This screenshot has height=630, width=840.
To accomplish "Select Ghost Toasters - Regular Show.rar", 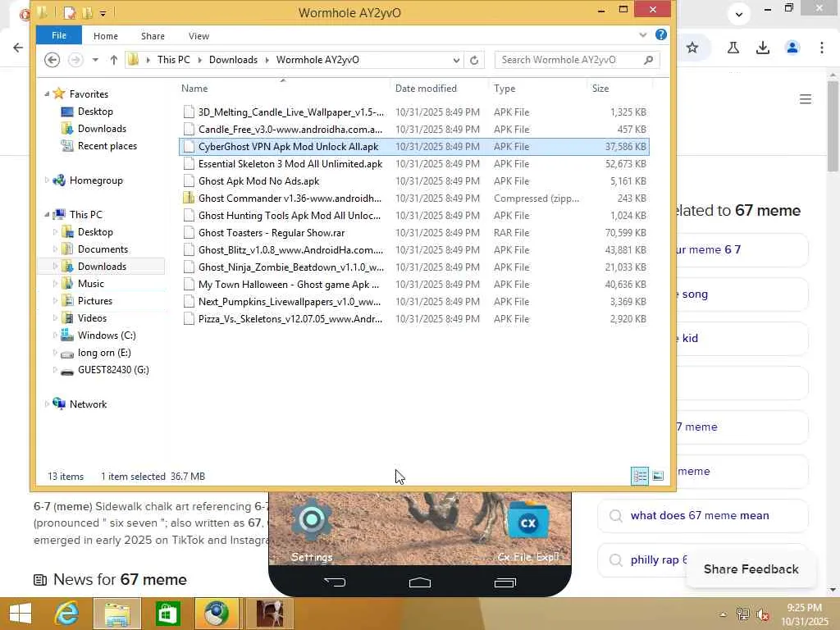I will coord(414,232).
